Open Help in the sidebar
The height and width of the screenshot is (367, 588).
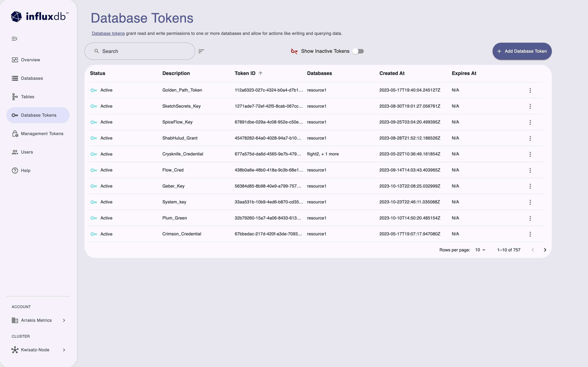(x=38, y=170)
